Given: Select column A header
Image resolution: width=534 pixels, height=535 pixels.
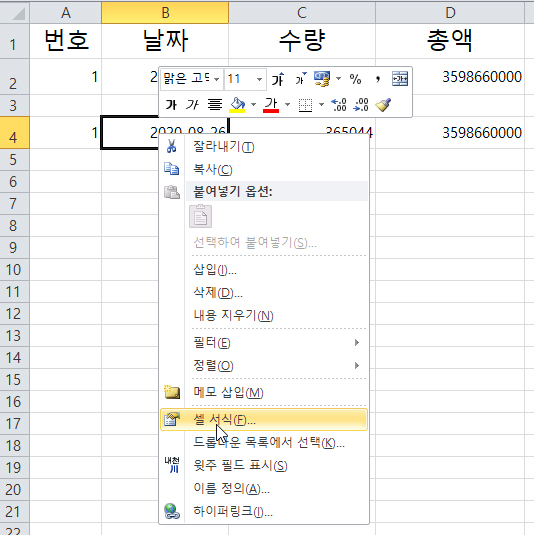Looking at the screenshot, I should [66, 13].
